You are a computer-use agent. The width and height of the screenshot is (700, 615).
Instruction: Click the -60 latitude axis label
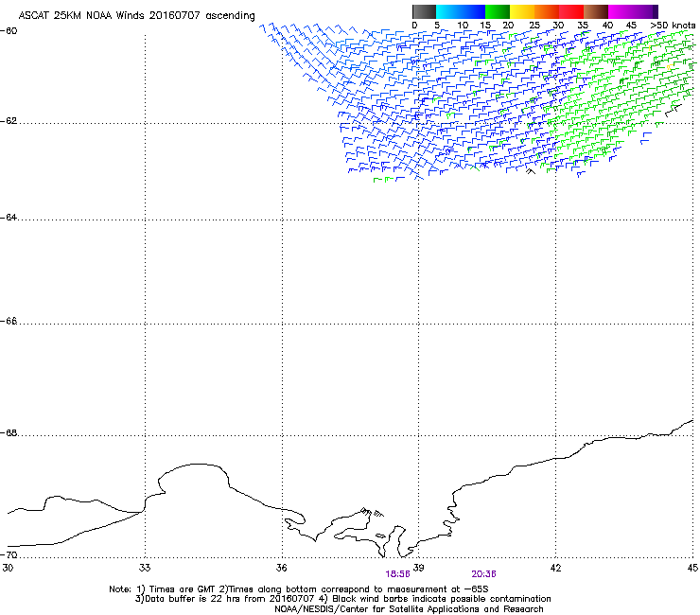coord(9,31)
